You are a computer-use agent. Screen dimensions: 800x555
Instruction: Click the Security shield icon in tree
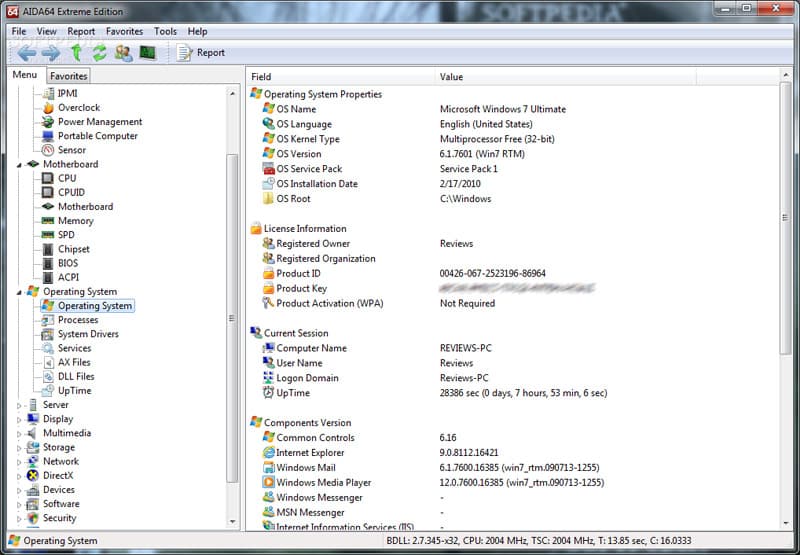(x=33, y=518)
